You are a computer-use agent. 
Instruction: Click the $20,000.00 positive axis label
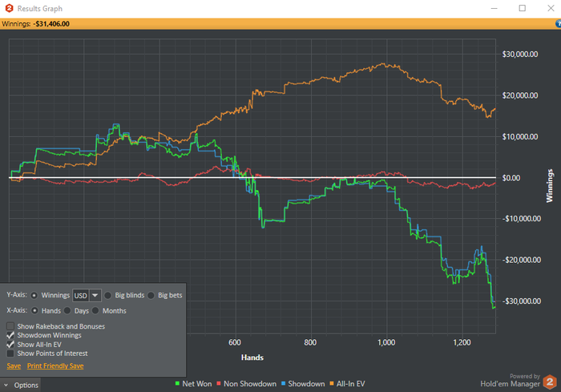pos(520,95)
